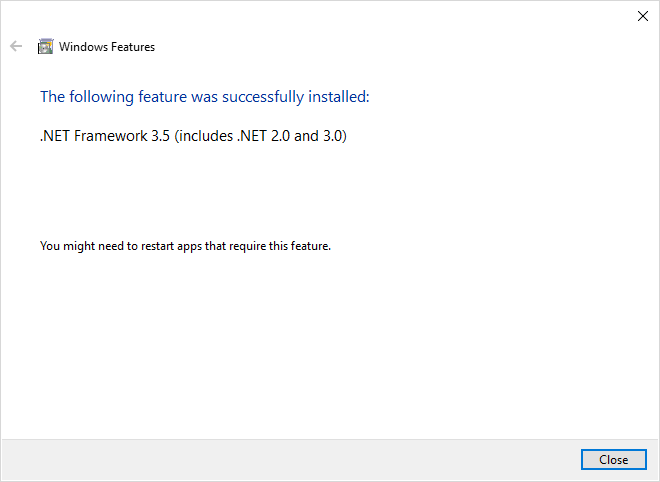The height and width of the screenshot is (482, 660).
Task: Click the word successfully in the blue heading
Action: (263, 97)
